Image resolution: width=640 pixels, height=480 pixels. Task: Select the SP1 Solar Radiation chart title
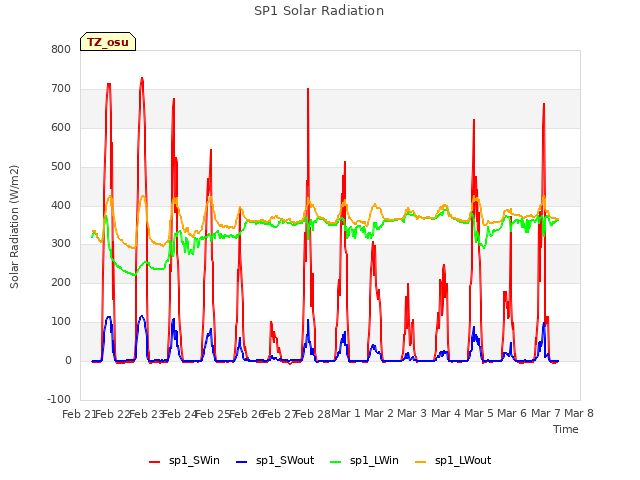tap(319, 11)
